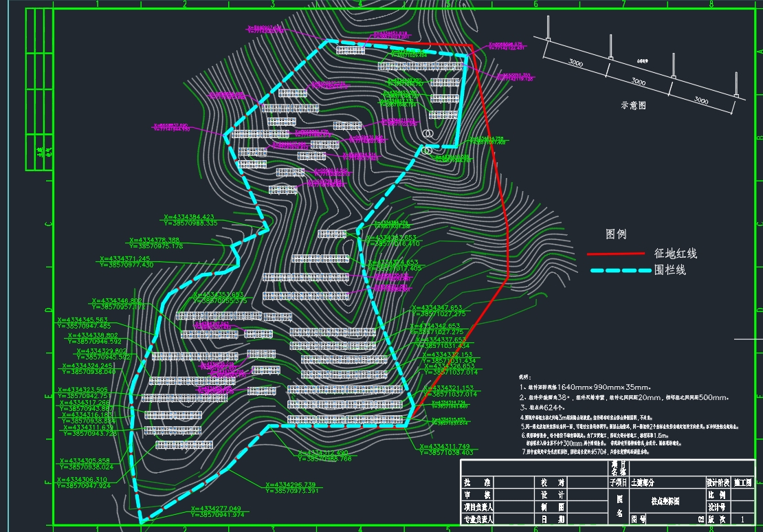This screenshot has width=763, height=532.
Task: Select the 日期 cell
Action: 552,520
